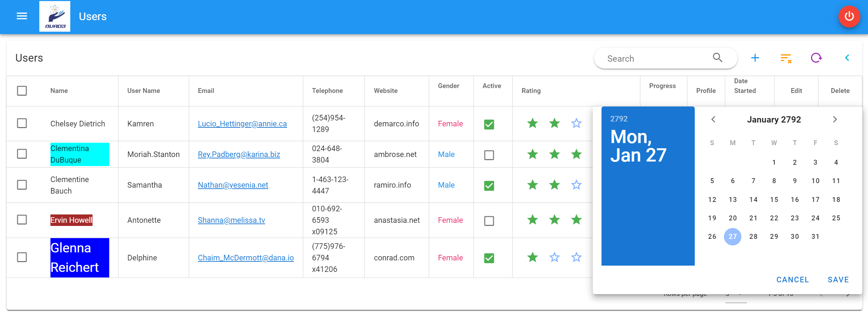Image resolution: width=868 pixels, height=314 pixels.
Task: Select day 31 in the calendar
Action: [x=815, y=236]
